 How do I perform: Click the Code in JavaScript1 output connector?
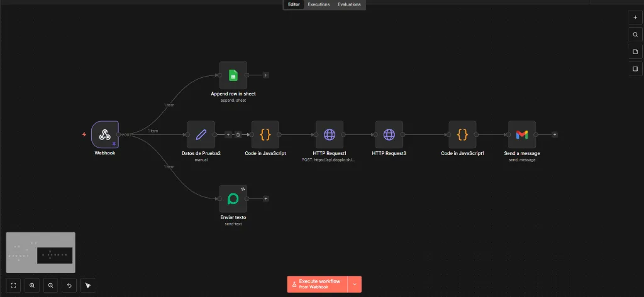(x=476, y=134)
